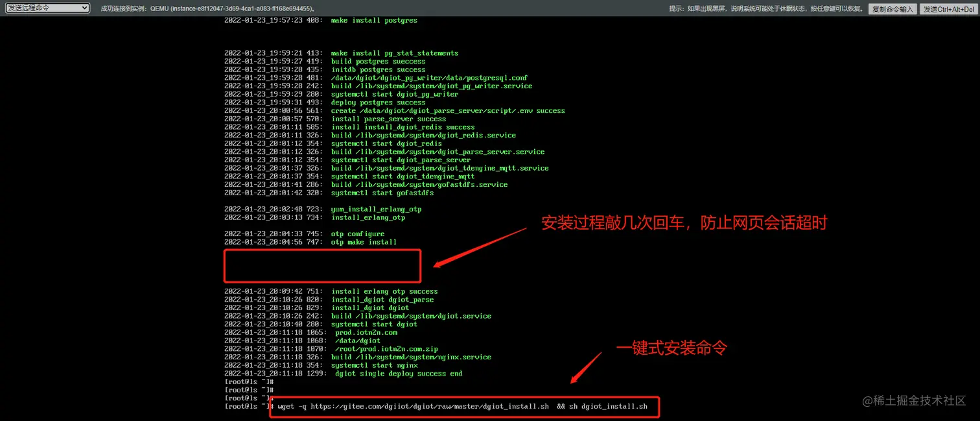
Task: Select the connection status text mentioning QEMU instance
Action: [x=209, y=9]
